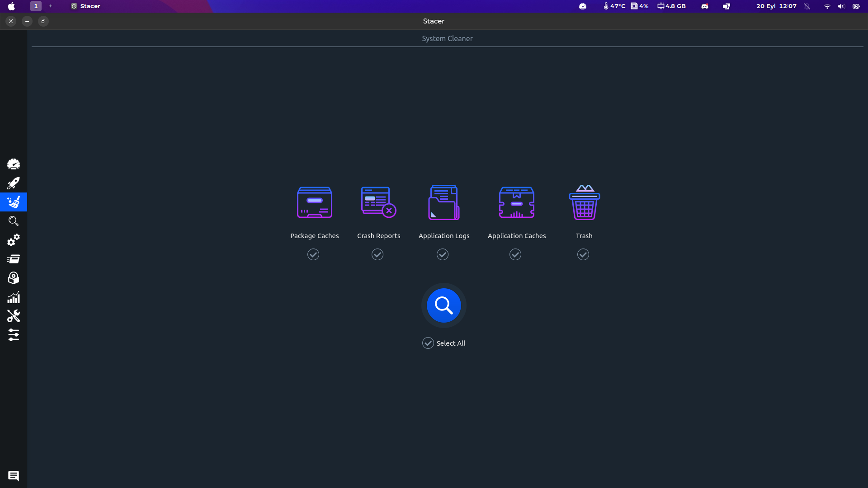
Task: Open Uninstaller package icon in sidebar
Action: pyautogui.click(x=14, y=278)
